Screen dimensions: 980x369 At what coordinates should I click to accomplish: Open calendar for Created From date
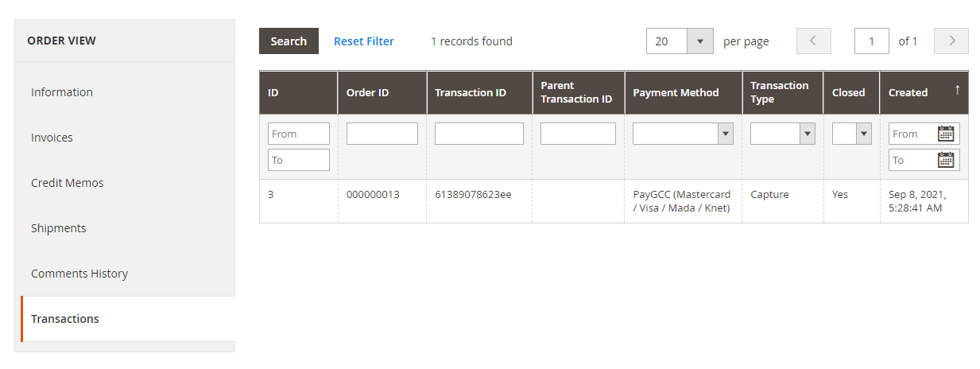point(946,134)
